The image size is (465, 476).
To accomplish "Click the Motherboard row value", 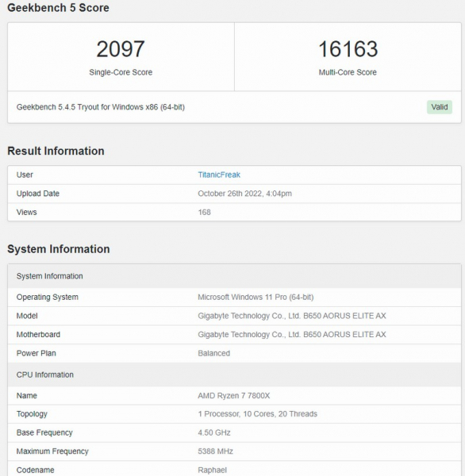I will tap(292, 335).
